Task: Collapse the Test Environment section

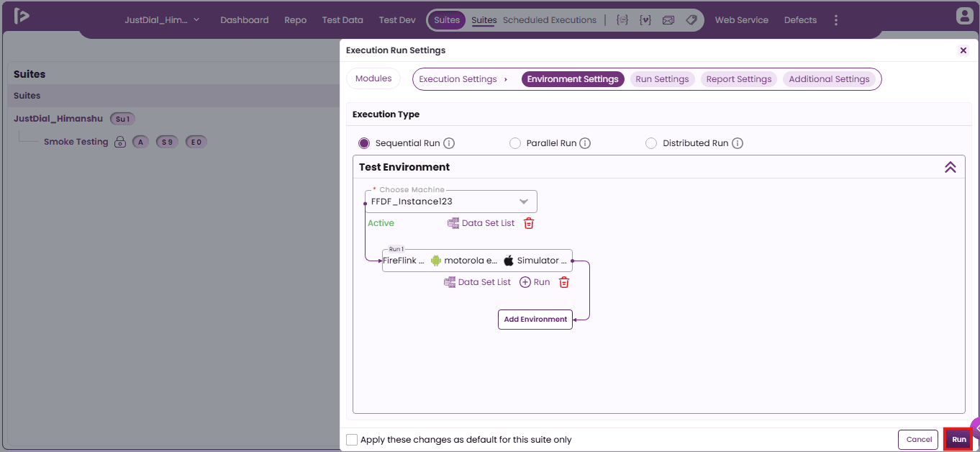Action: 950,167
